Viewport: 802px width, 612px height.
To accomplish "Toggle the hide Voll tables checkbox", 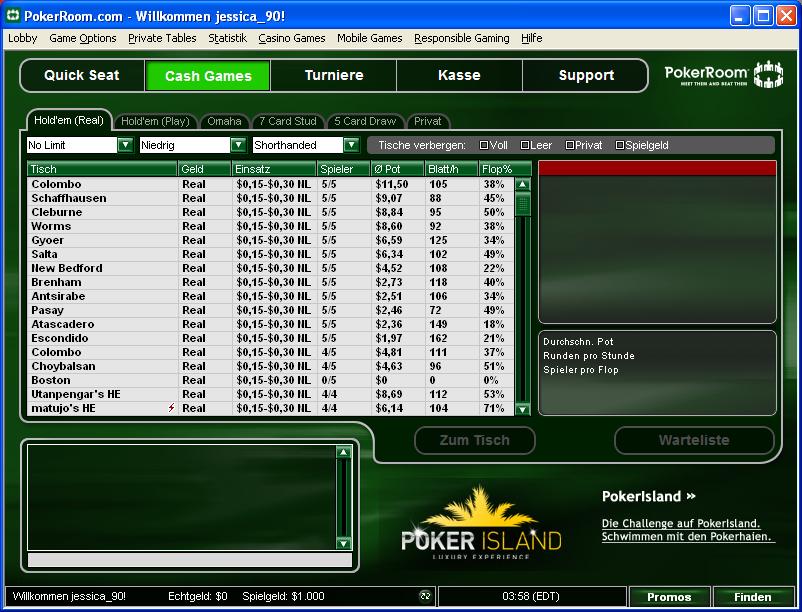I will (x=483, y=145).
